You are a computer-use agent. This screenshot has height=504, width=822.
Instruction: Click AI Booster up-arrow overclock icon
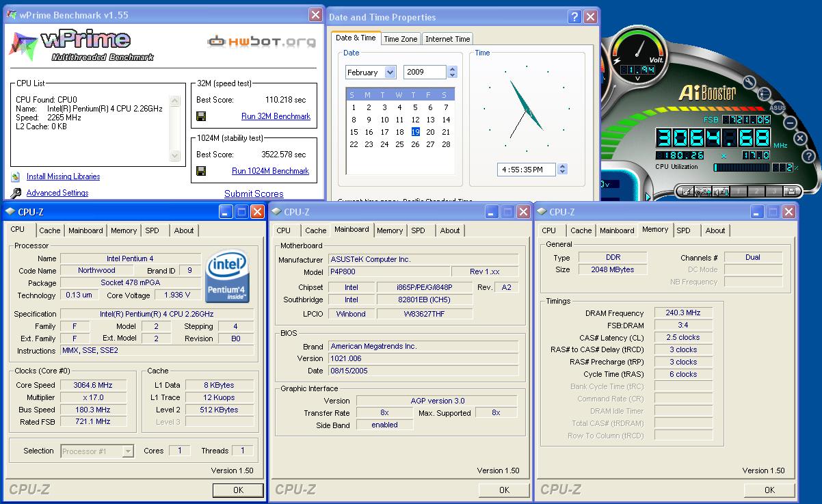tap(703, 191)
